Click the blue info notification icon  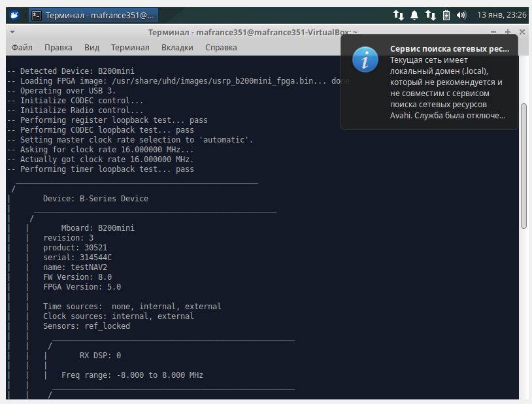click(365, 59)
